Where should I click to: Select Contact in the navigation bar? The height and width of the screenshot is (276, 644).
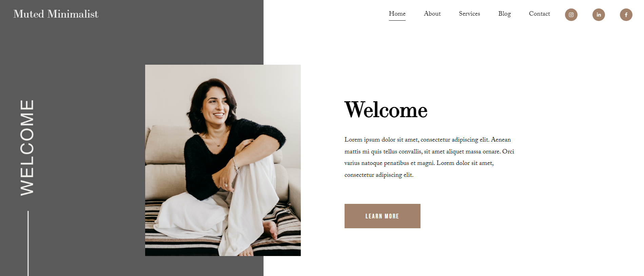point(539,14)
